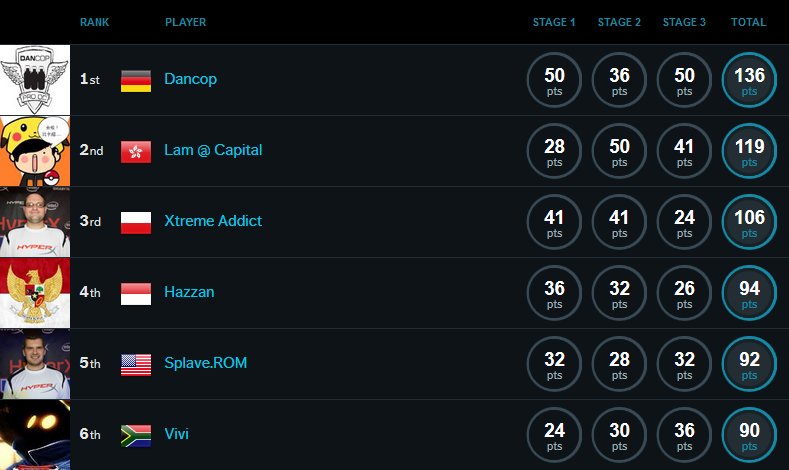Click the Indonesian flag beside Hazzan
Viewport: 789px width, 470px height.
[x=135, y=293]
